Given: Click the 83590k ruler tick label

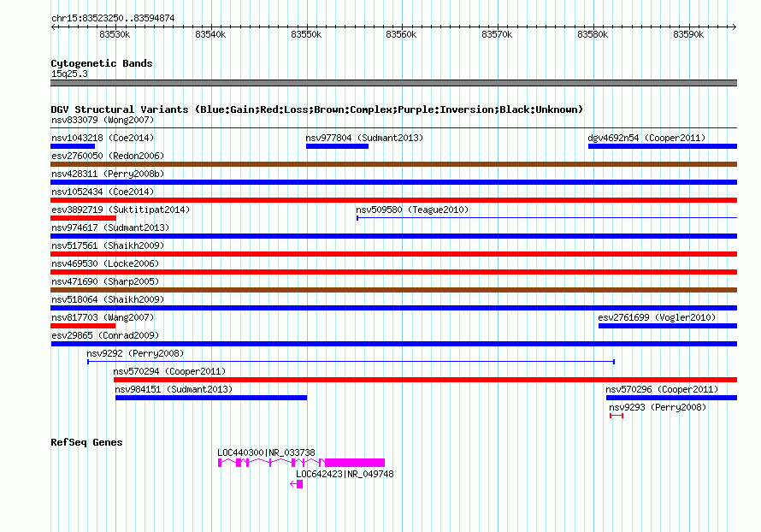Looking at the screenshot, I should [x=688, y=34].
